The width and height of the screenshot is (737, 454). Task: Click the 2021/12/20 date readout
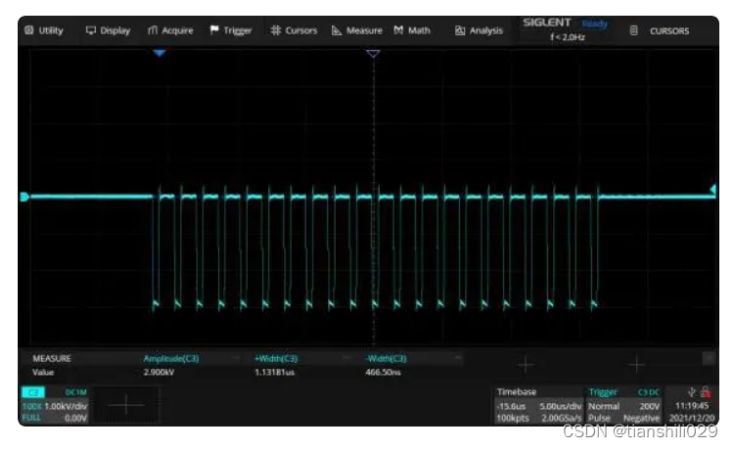point(692,418)
